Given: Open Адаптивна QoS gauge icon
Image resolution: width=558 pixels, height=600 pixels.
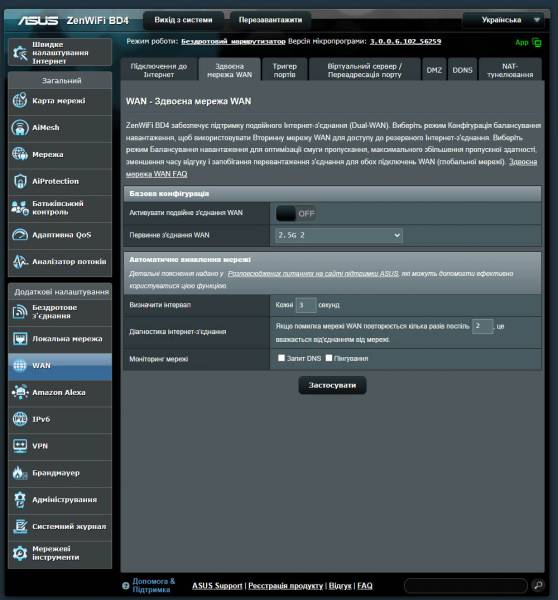Looking at the screenshot, I should [x=20, y=235].
